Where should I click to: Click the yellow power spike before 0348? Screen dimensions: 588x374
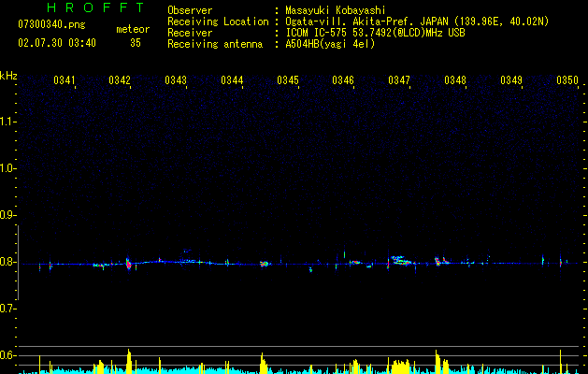coord(437,361)
